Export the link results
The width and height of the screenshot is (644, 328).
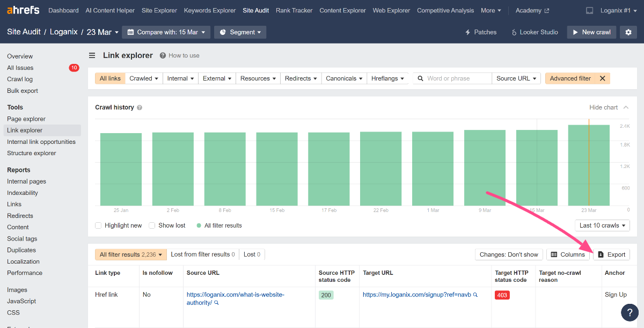point(611,254)
